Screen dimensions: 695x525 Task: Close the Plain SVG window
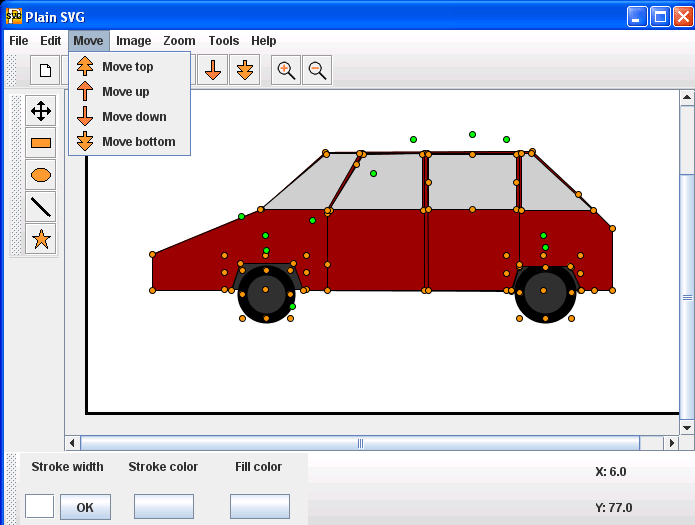pos(683,17)
